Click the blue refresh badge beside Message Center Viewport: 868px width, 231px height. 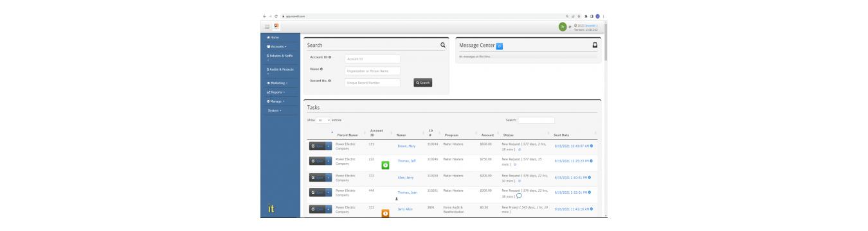pyautogui.click(x=499, y=46)
